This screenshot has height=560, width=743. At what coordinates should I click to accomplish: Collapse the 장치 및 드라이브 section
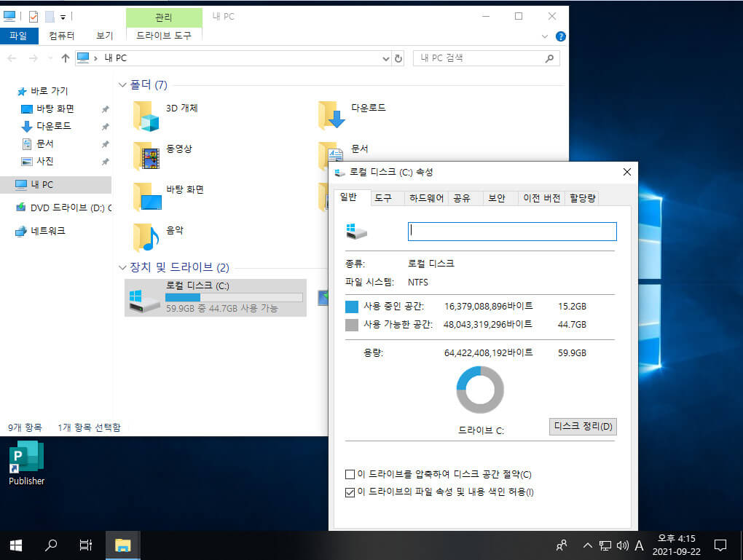pos(122,268)
